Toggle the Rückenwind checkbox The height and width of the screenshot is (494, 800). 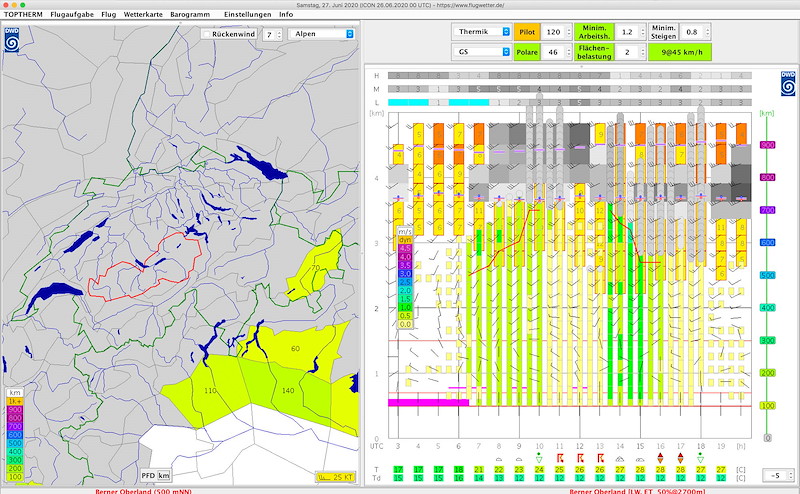point(207,34)
